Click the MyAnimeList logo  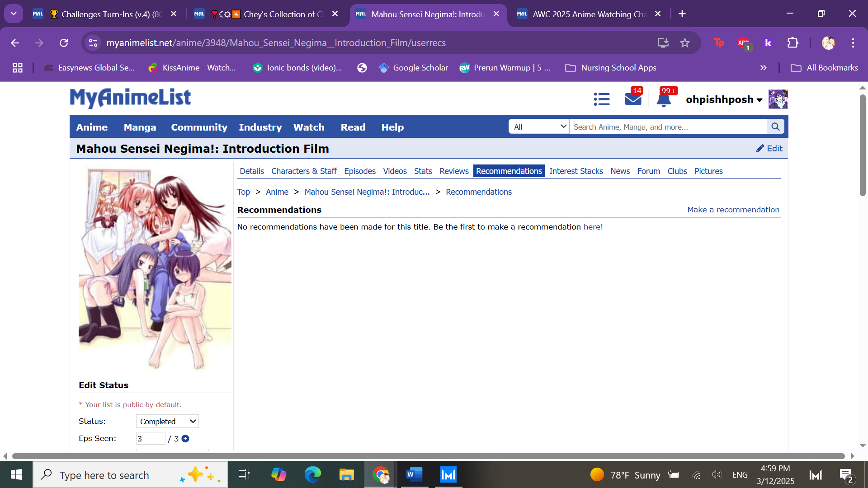tap(131, 98)
